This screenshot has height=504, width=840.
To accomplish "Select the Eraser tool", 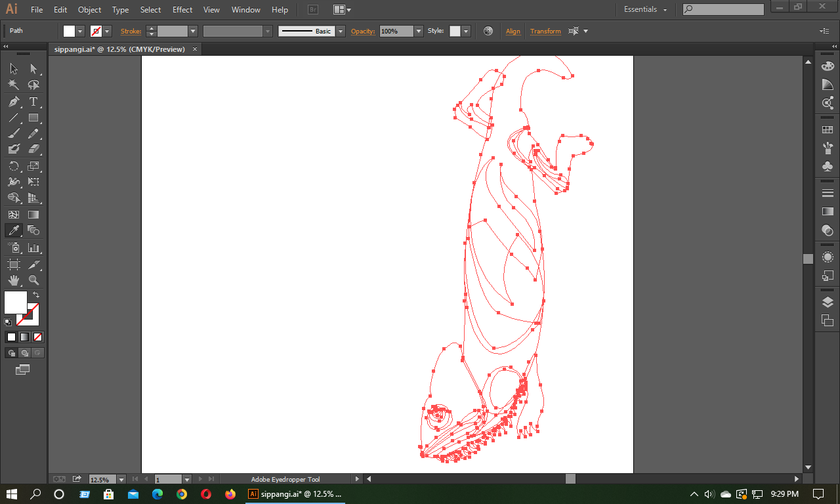I will (33, 150).
